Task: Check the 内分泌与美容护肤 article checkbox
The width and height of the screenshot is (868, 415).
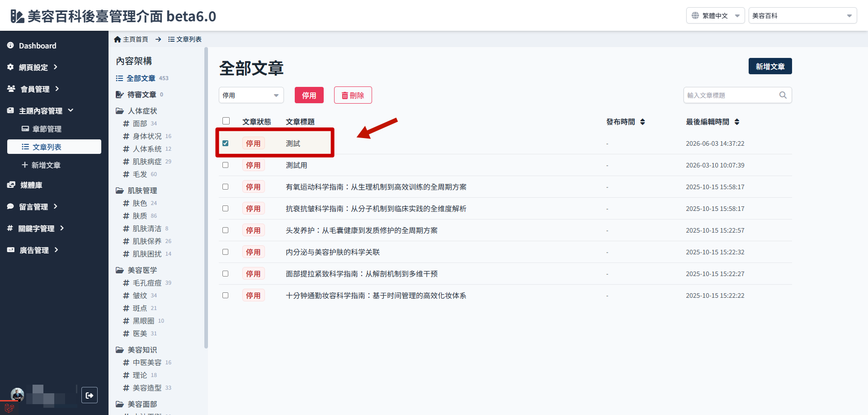Action: (x=225, y=252)
